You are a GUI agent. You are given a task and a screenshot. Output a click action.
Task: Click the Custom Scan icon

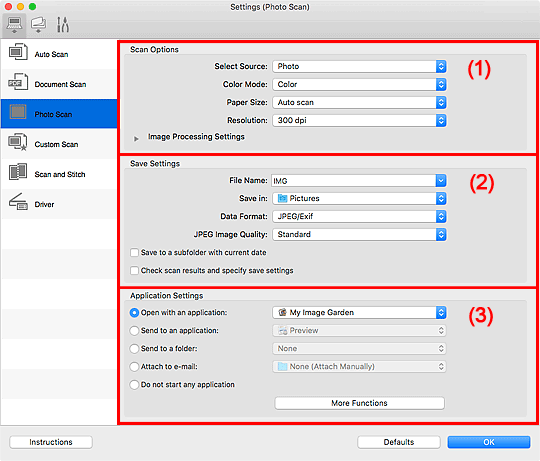18,143
